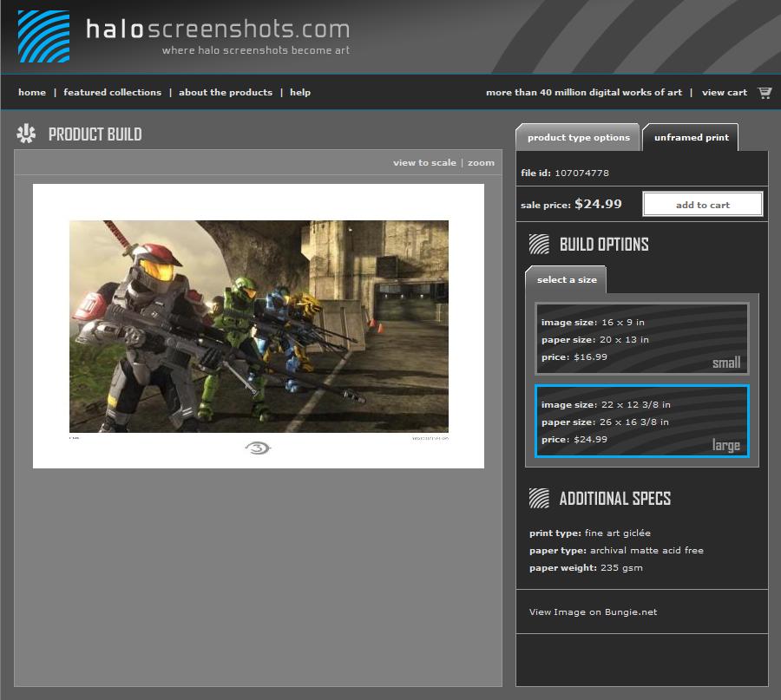Click the Additional Specs striped icon
Image resolution: width=781 pixels, height=700 pixels.
(539, 498)
